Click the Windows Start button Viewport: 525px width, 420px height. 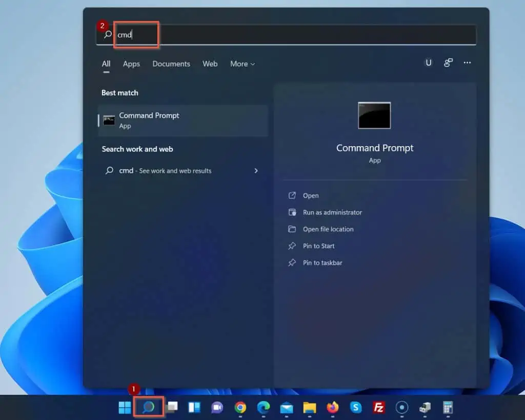[124, 407]
